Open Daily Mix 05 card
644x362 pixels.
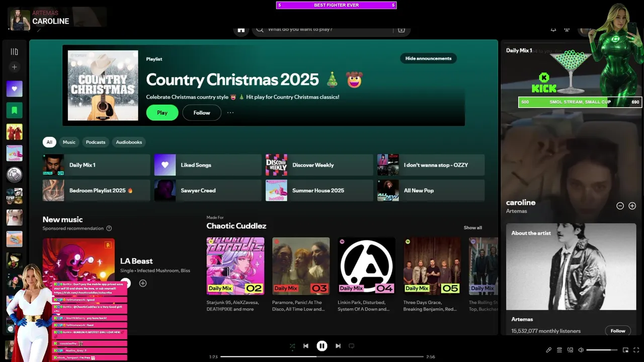click(432, 275)
